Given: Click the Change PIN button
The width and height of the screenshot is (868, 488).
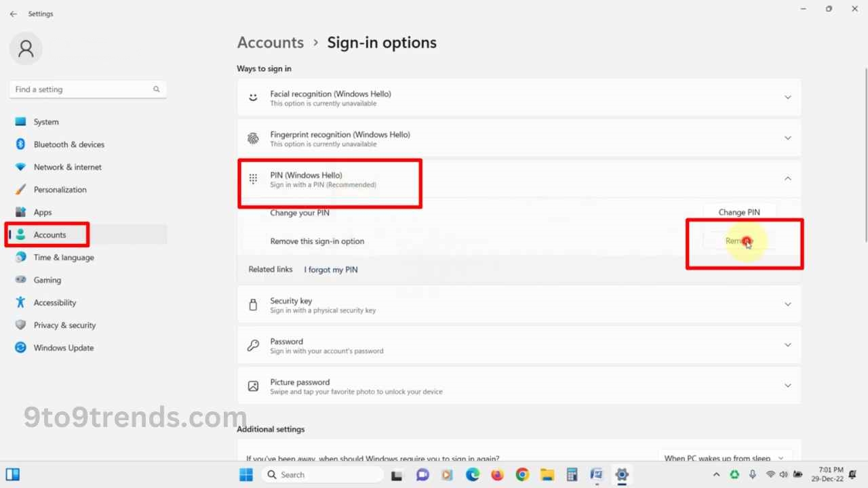Looking at the screenshot, I should tap(739, 211).
